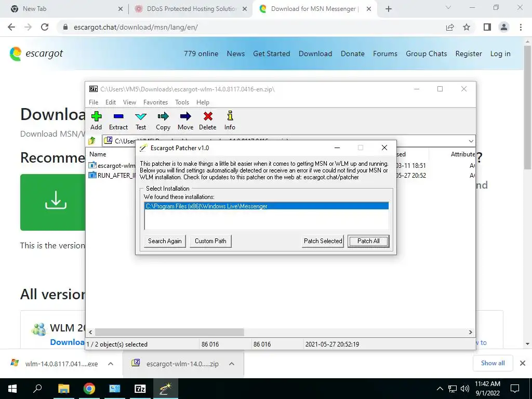Select escargot-wlm file in 7-Zip list
This screenshot has width=532, height=399.
point(112,166)
